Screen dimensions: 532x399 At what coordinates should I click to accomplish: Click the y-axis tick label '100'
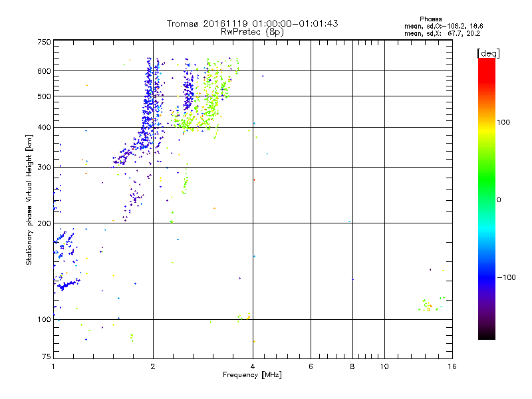point(44,319)
